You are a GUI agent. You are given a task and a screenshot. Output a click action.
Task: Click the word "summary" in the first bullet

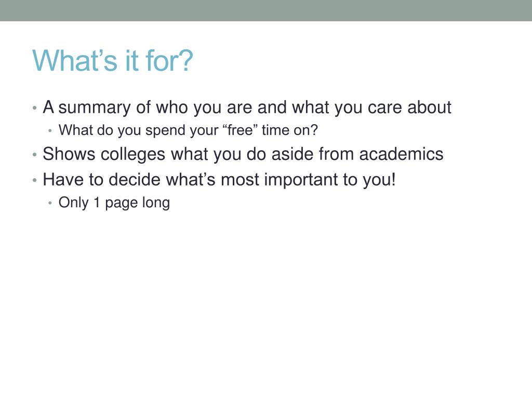click(x=95, y=109)
